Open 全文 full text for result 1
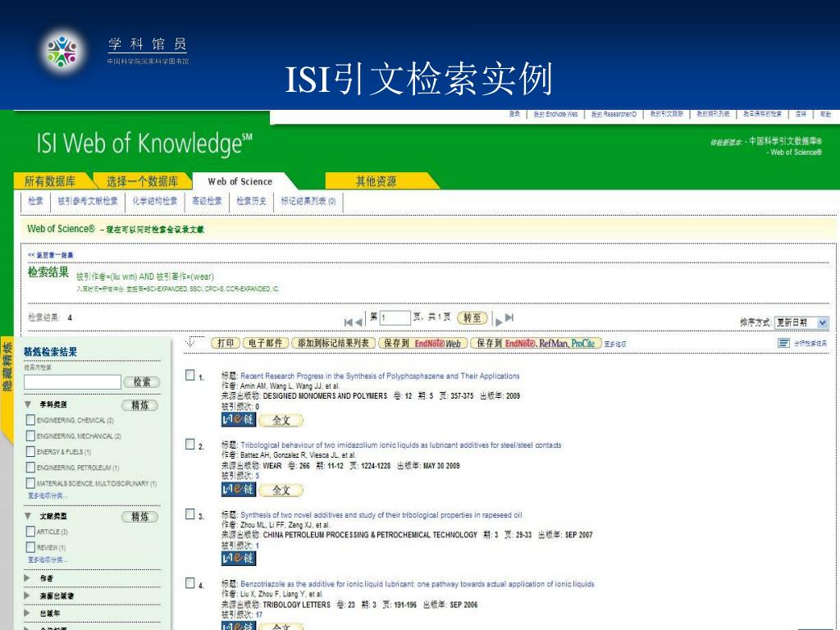840x630 pixels. click(281, 420)
